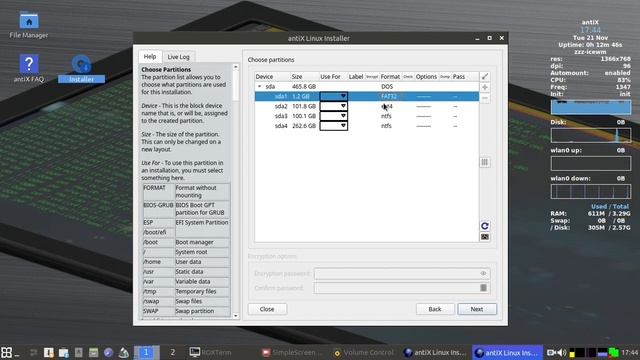Screen dimensions: 640x360
Task: Click the Close button in the installer
Action: pos(267,309)
